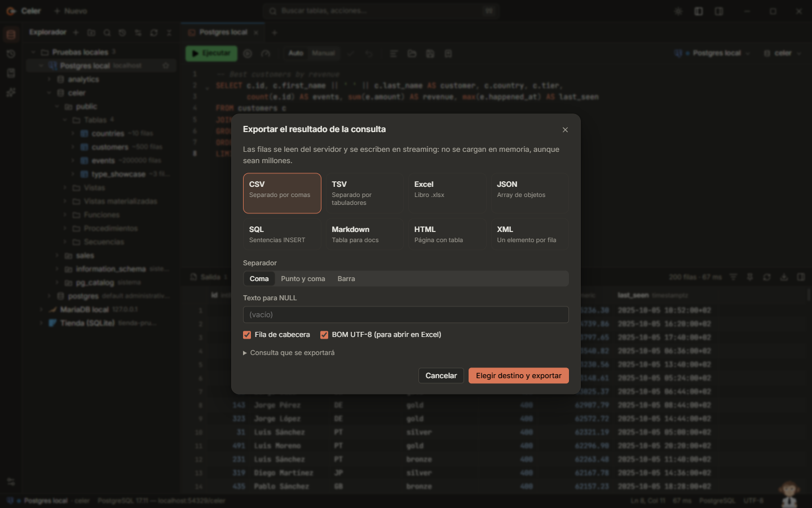
Task: Open the Postgres local editor tab
Action: pos(223,33)
